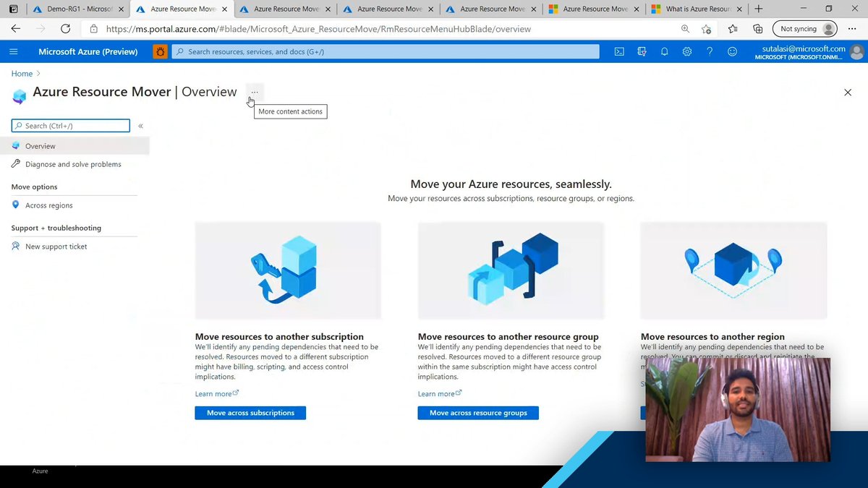Click the Azure top search box
The height and width of the screenshot is (488, 868).
[x=386, y=51]
